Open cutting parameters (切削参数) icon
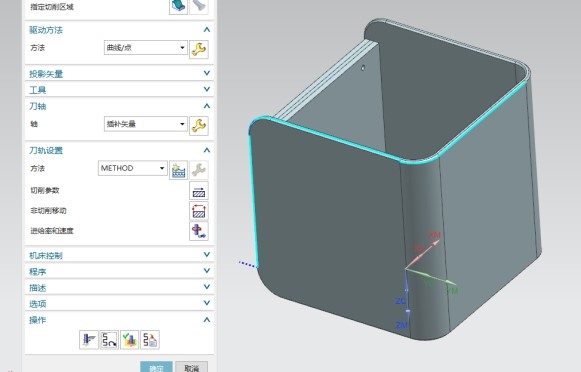The width and height of the screenshot is (581, 372). 199,191
